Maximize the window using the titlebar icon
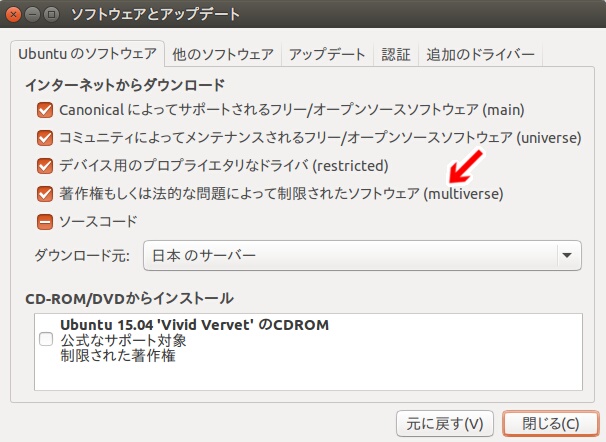Image resolution: width=606 pixels, height=442 pixels. pos(51,15)
